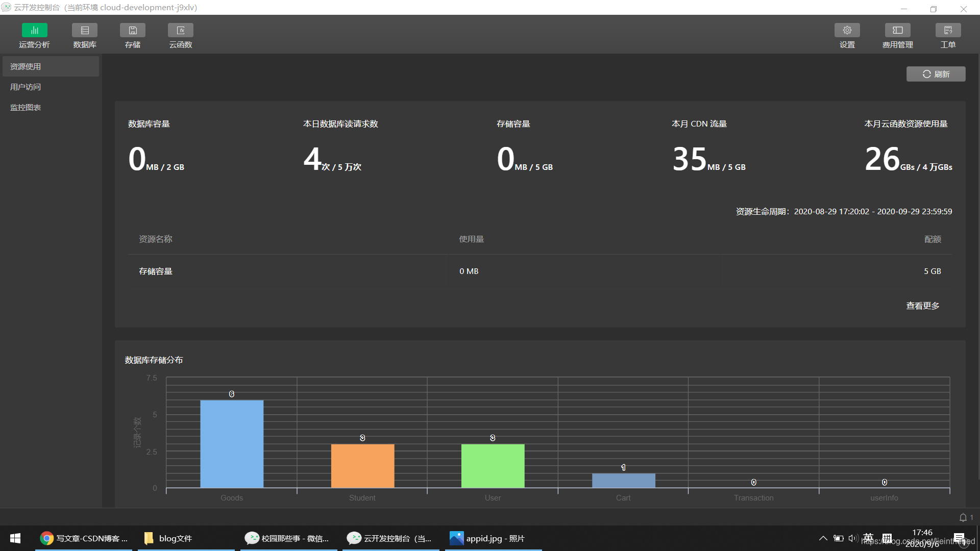Click the 使用量 column header
Image resolution: width=980 pixels, height=551 pixels.
(471, 239)
